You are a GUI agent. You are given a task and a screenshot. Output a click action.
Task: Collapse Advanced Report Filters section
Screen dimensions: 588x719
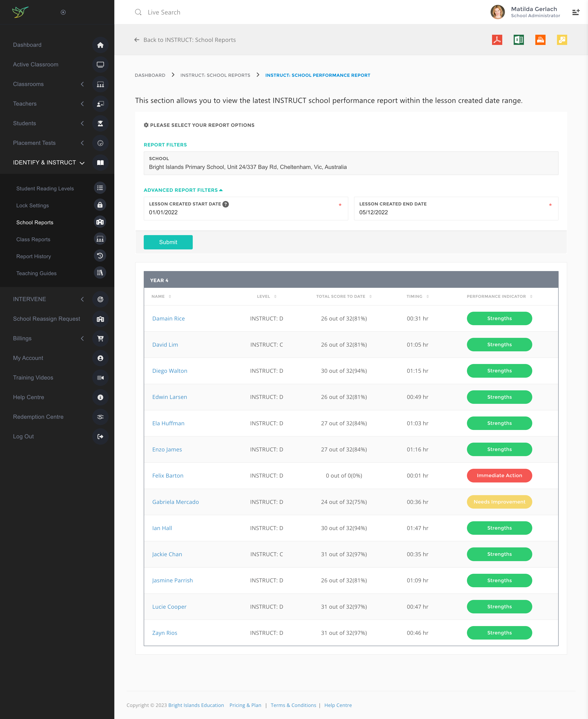(x=183, y=190)
